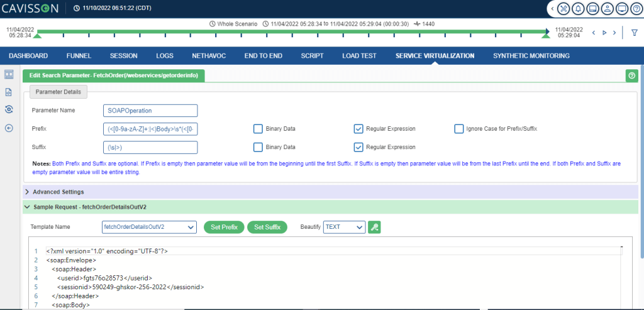Enable Ignore Case for Prefix/Suffix

tap(458, 129)
